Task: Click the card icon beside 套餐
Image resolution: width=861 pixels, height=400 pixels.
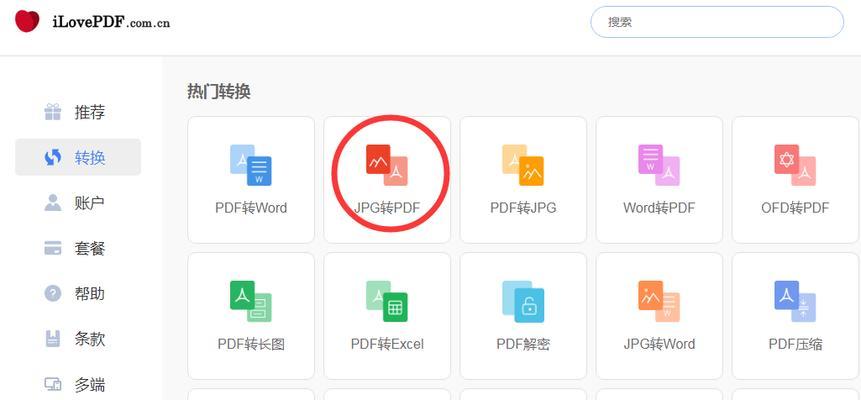Action: click(53, 248)
